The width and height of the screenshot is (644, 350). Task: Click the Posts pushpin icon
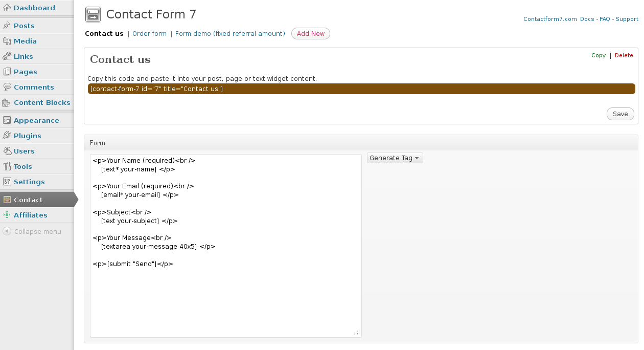coord(7,26)
